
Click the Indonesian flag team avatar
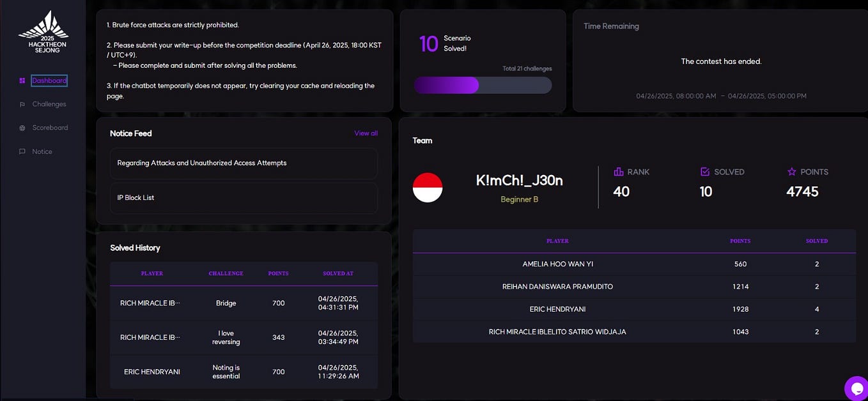(x=429, y=187)
